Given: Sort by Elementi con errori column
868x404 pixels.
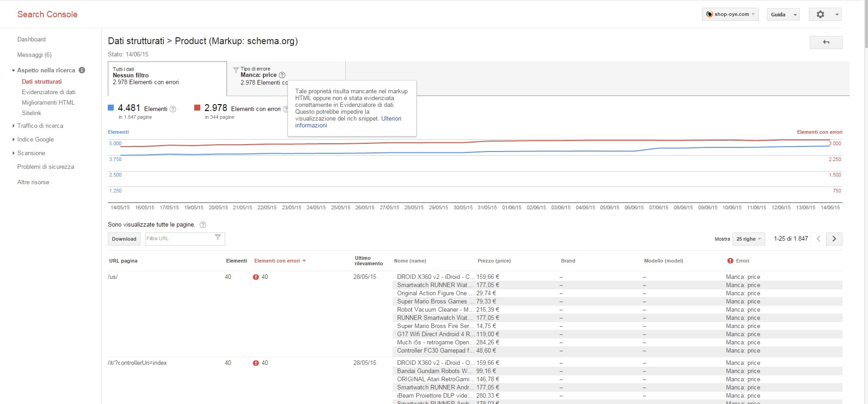Looking at the screenshot, I should click(280, 261).
